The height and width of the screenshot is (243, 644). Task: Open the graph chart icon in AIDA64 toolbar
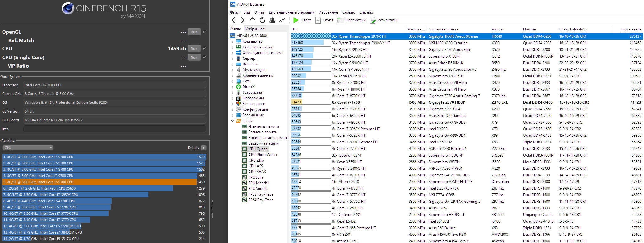point(282,20)
